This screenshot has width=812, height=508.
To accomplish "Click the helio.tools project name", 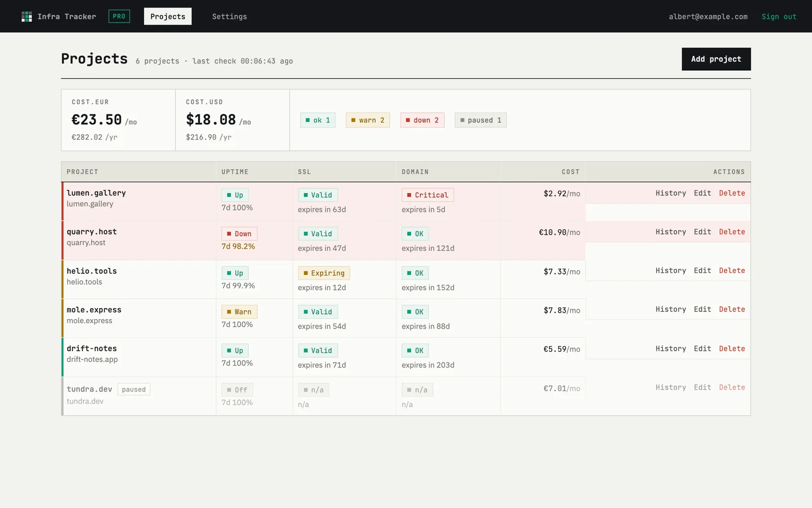I will (92, 271).
